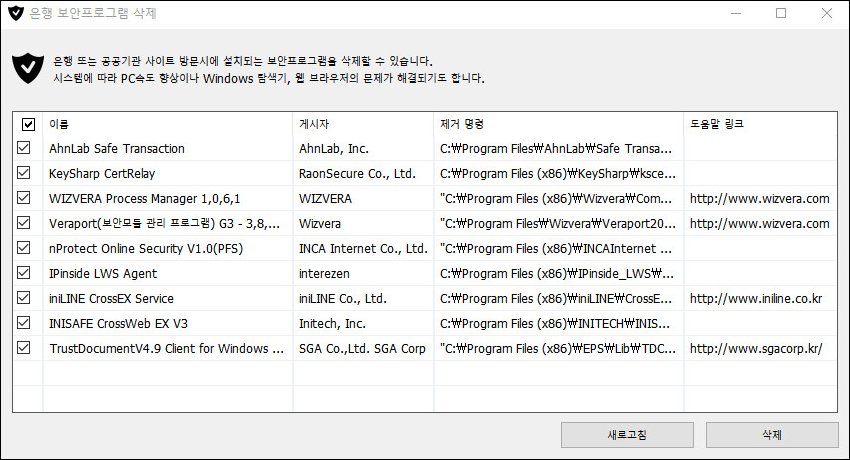Sort by the 제거 명령 column header
The image size is (850, 460).
point(559,124)
